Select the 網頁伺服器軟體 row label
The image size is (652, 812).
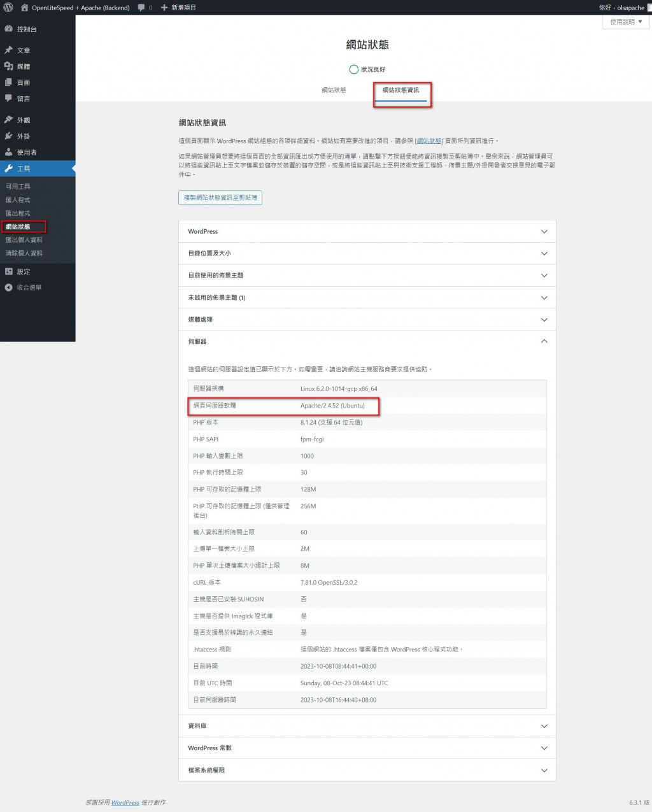(x=215, y=406)
